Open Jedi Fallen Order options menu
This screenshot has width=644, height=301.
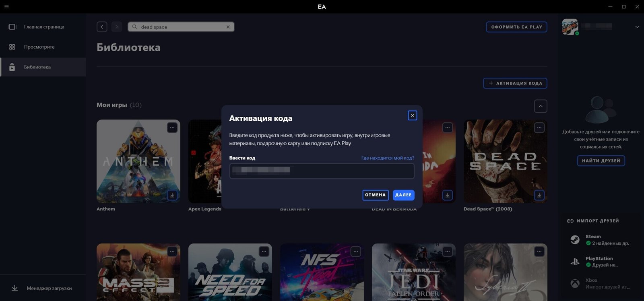(x=448, y=252)
